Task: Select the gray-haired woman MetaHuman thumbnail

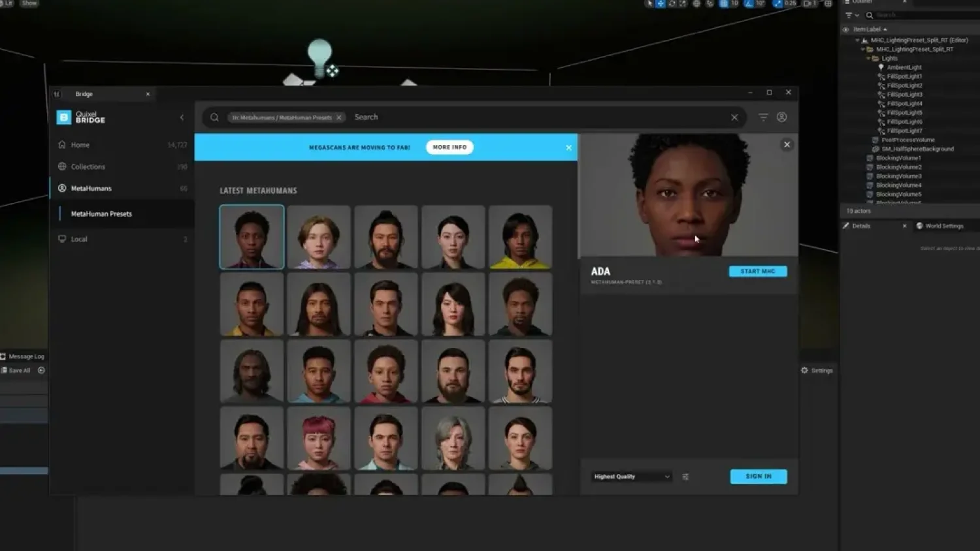Action: (x=453, y=438)
